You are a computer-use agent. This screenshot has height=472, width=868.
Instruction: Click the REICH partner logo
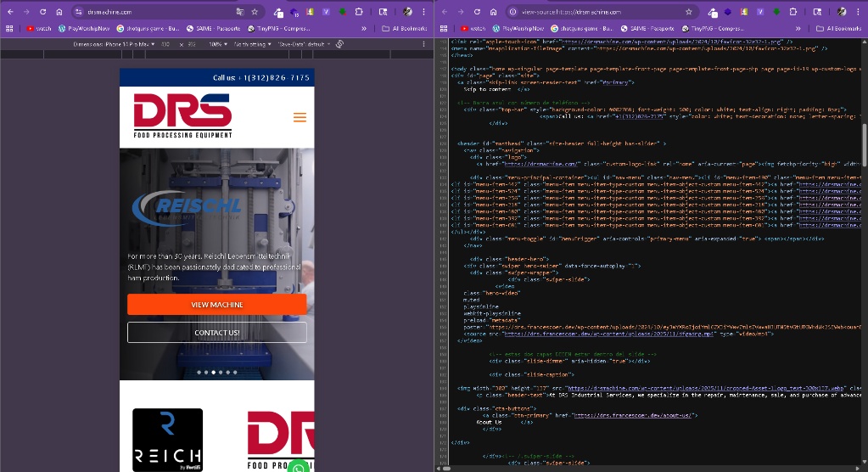coord(168,441)
